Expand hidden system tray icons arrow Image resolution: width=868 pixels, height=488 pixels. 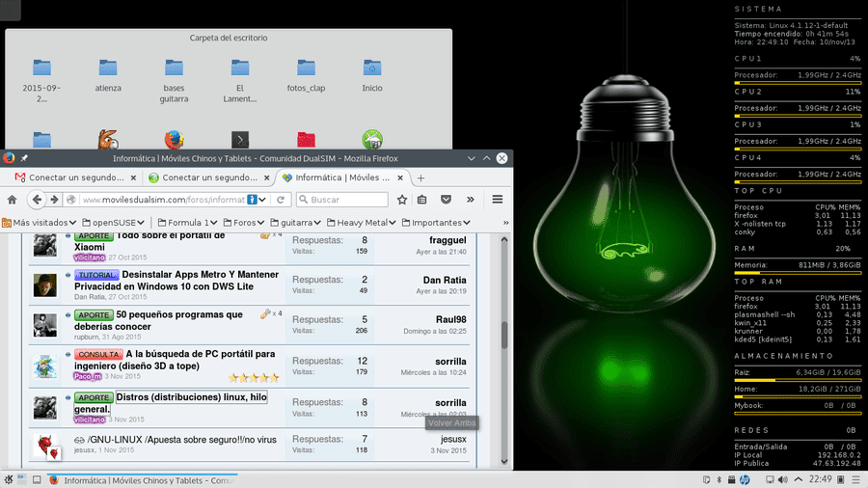(x=799, y=479)
